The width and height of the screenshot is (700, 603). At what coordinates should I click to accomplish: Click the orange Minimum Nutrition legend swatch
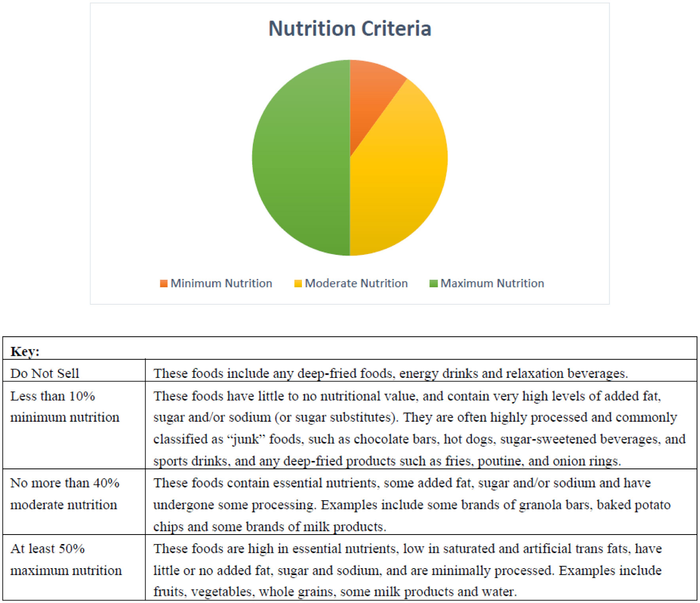click(163, 283)
